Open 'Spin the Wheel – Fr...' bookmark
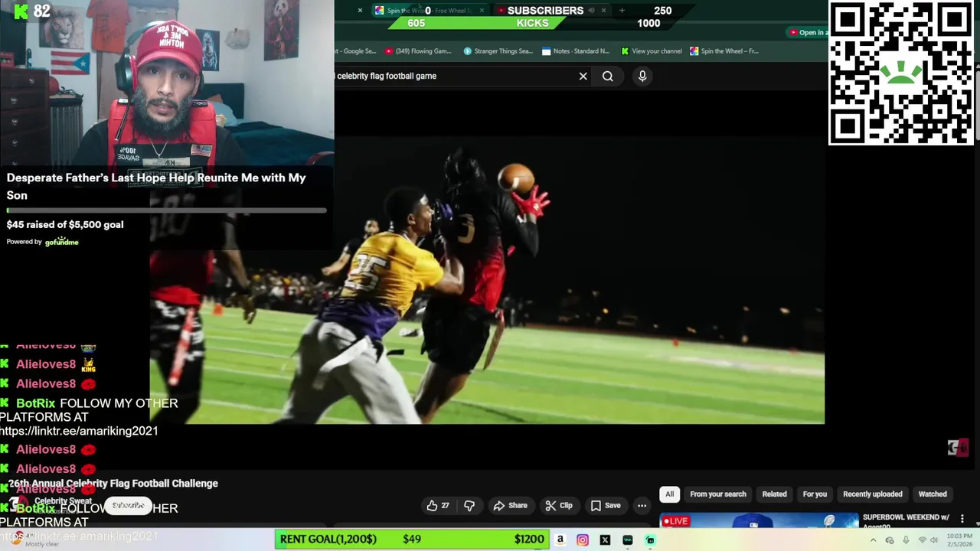Screen dimensions: 980x551 point(724,51)
